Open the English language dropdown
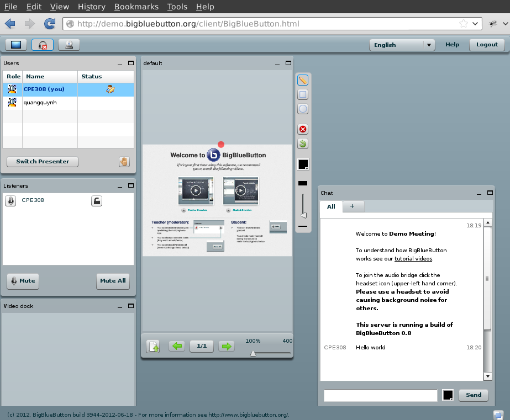Viewport: 510px width, 420px height. 402,45
